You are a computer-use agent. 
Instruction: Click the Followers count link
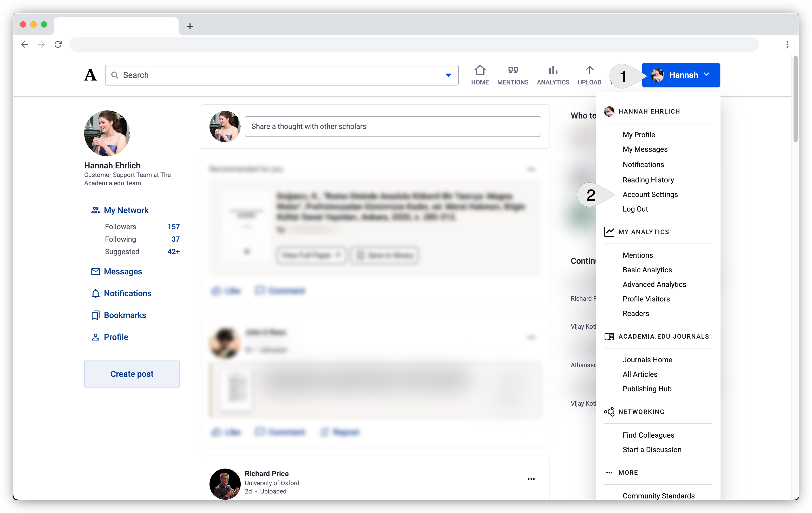[x=173, y=227]
